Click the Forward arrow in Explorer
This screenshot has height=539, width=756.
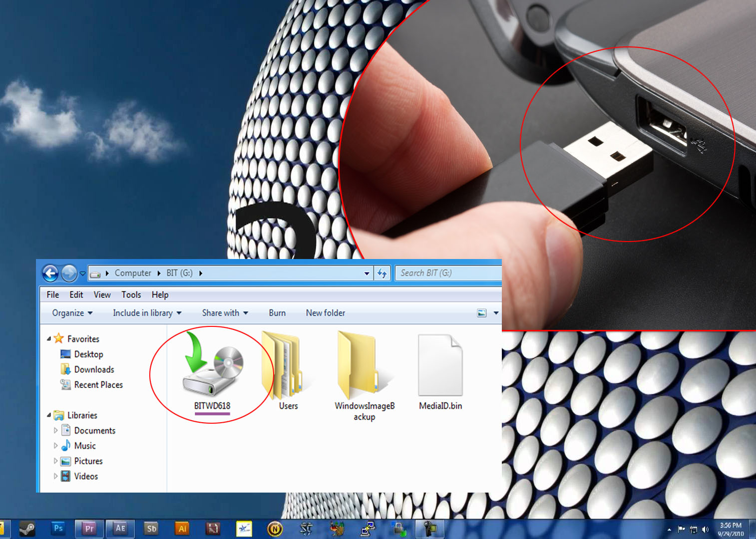69,273
